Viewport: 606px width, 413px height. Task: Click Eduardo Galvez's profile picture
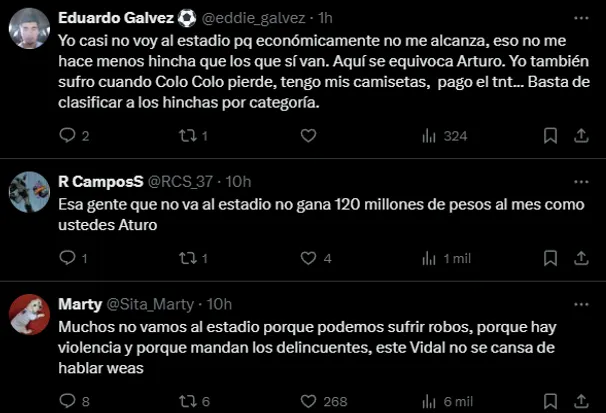point(29,29)
